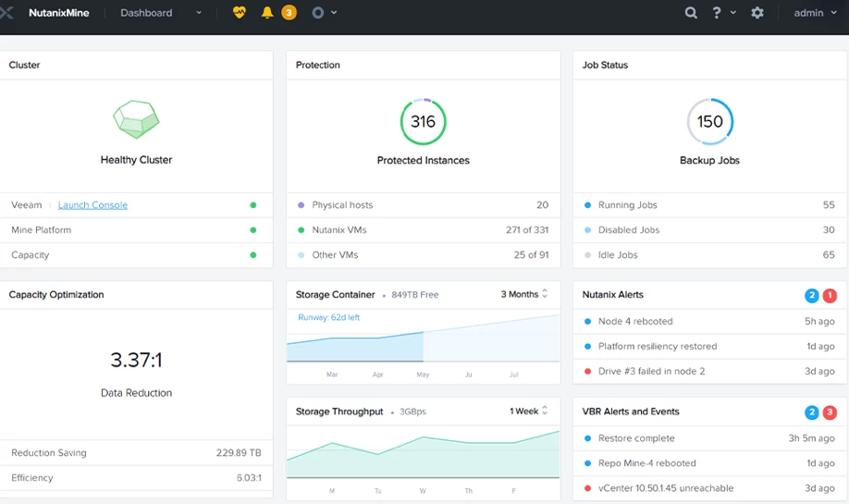This screenshot has width=849, height=504.
Task: Click the search magnifier icon
Action: tap(691, 13)
